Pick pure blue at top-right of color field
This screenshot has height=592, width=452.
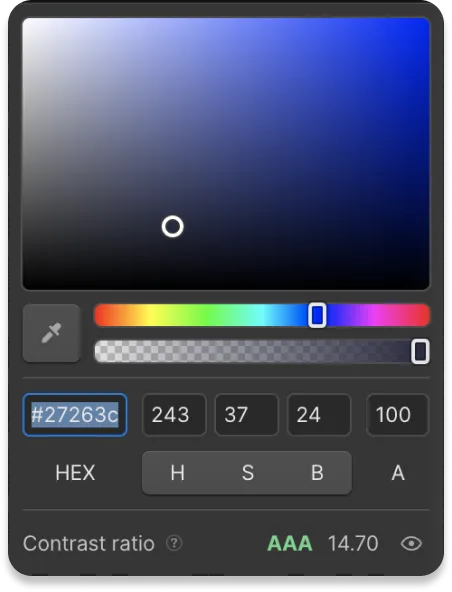tap(426, 21)
